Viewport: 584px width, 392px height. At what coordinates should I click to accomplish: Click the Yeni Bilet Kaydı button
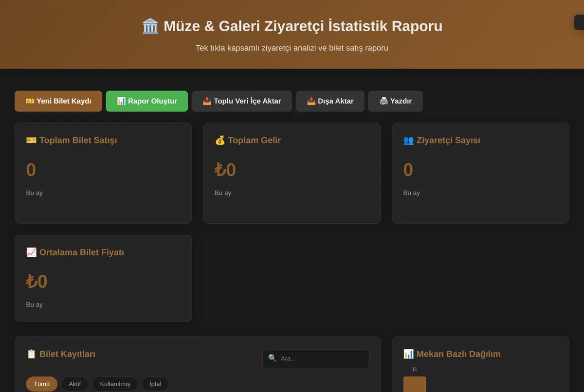tap(58, 101)
